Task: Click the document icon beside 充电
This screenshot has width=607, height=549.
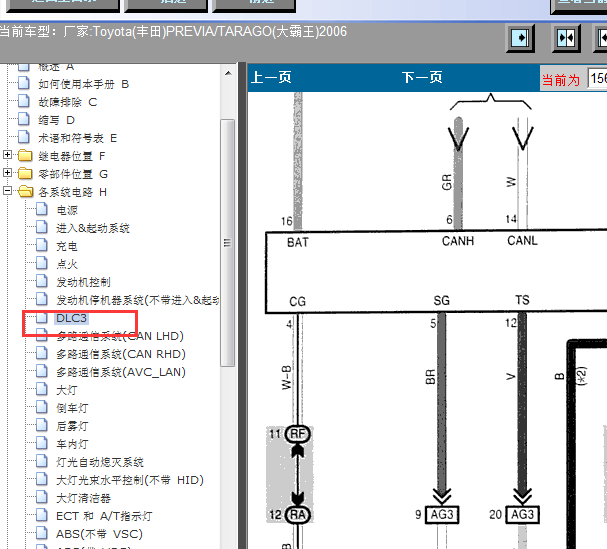Action: [x=42, y=245]
